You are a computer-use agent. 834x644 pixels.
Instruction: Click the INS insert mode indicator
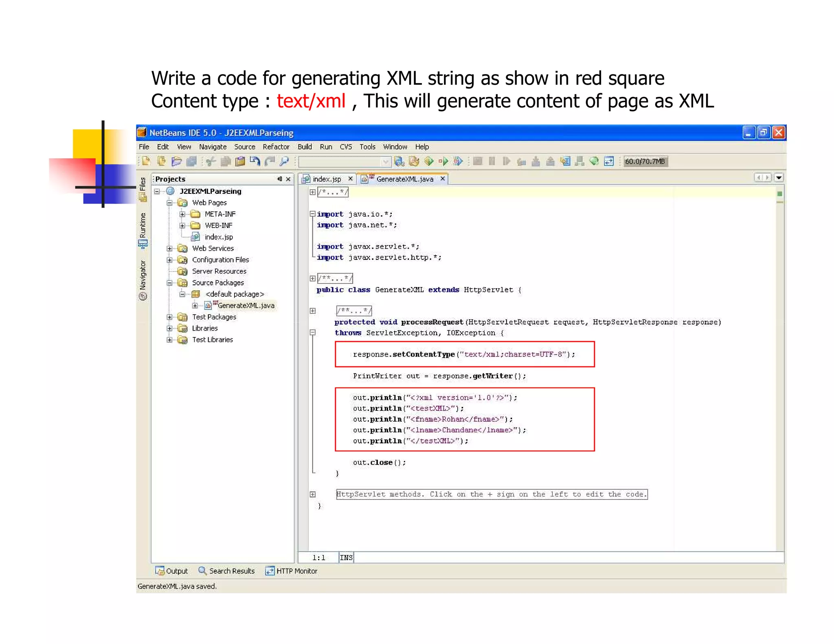click(346, 558)
